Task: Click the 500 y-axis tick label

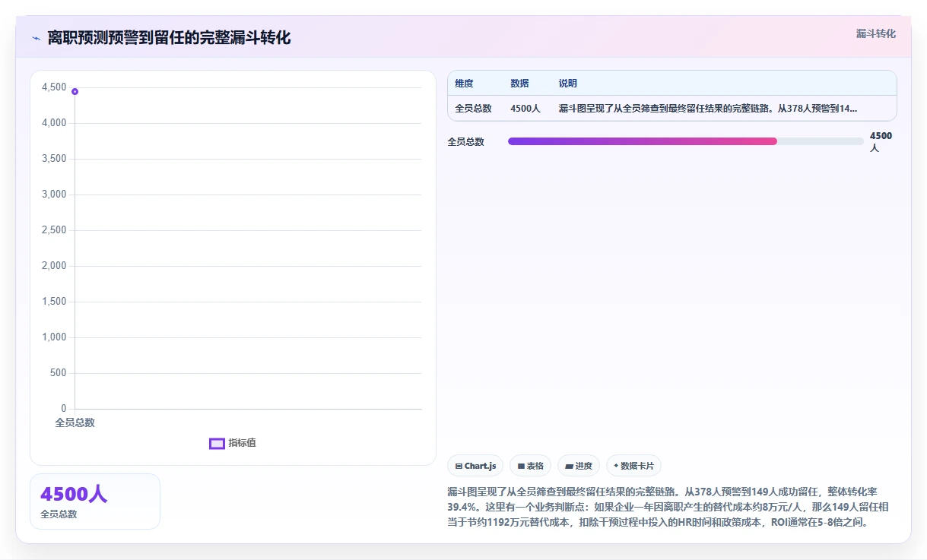Action: pyautogui.click(x=59, y=373)
